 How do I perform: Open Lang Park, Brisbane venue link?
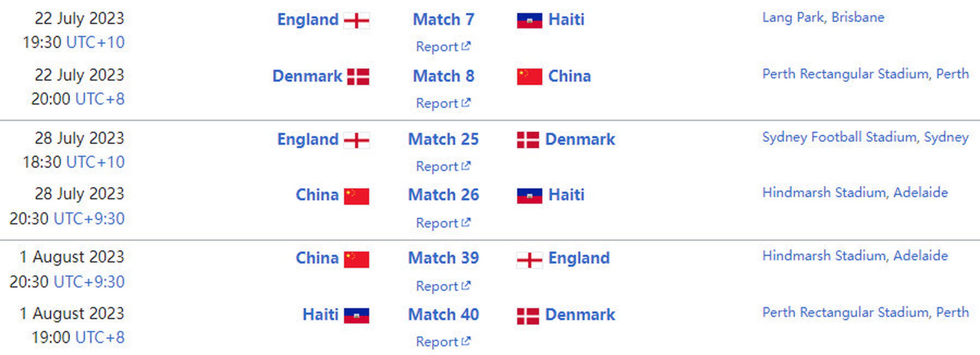pos(823,17)
